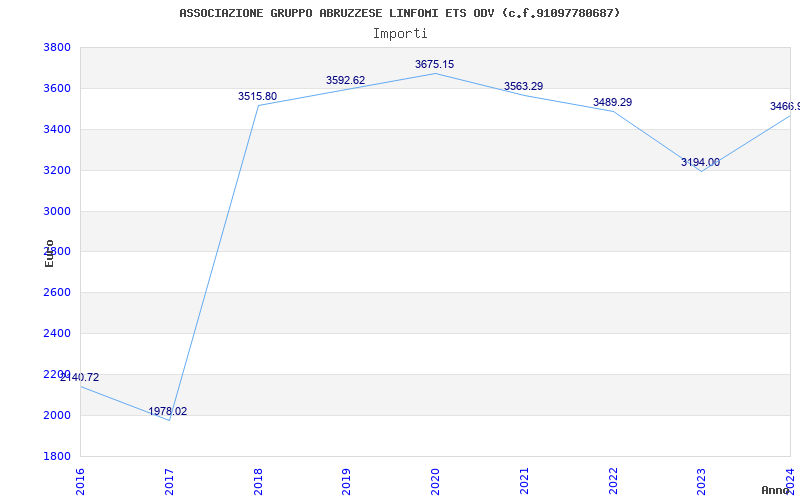
Task: Click x-axis year 2020
Action: (x=435, y=481)
